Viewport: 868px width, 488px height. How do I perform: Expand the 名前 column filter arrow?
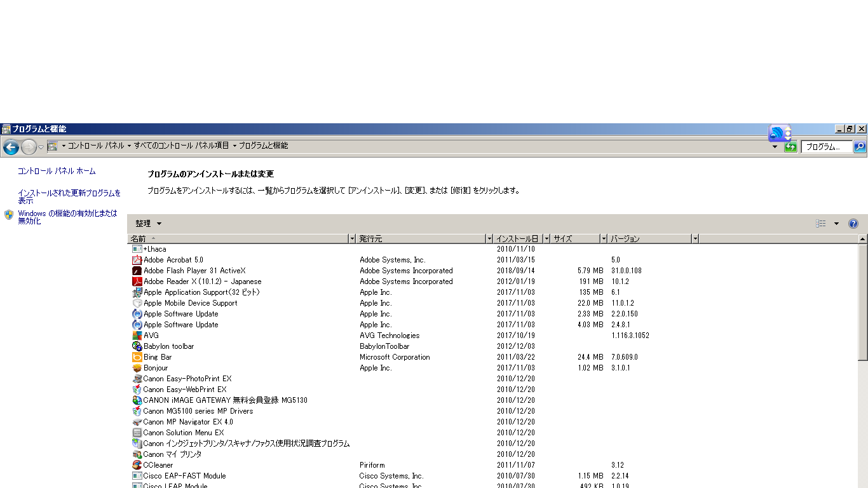(x=352, y=239)
